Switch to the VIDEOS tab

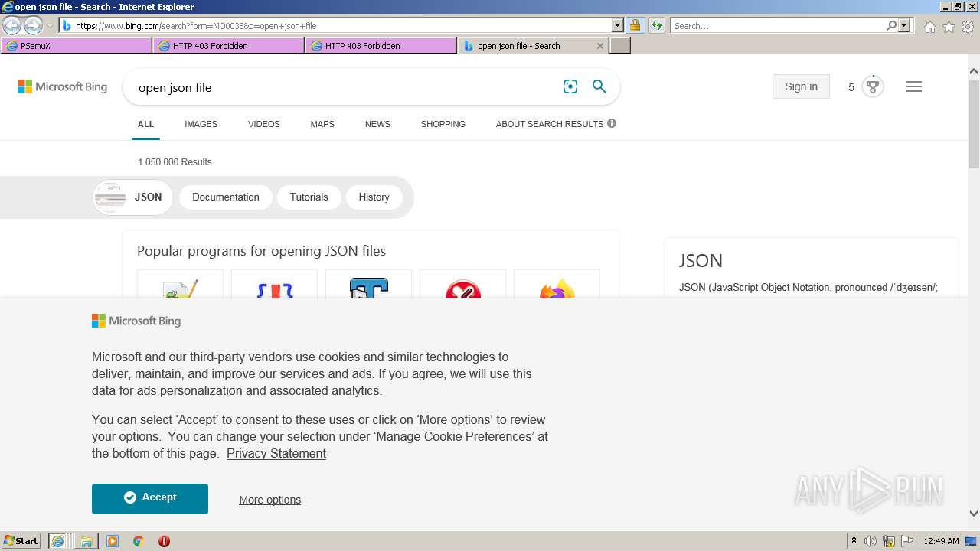(264, 124)
